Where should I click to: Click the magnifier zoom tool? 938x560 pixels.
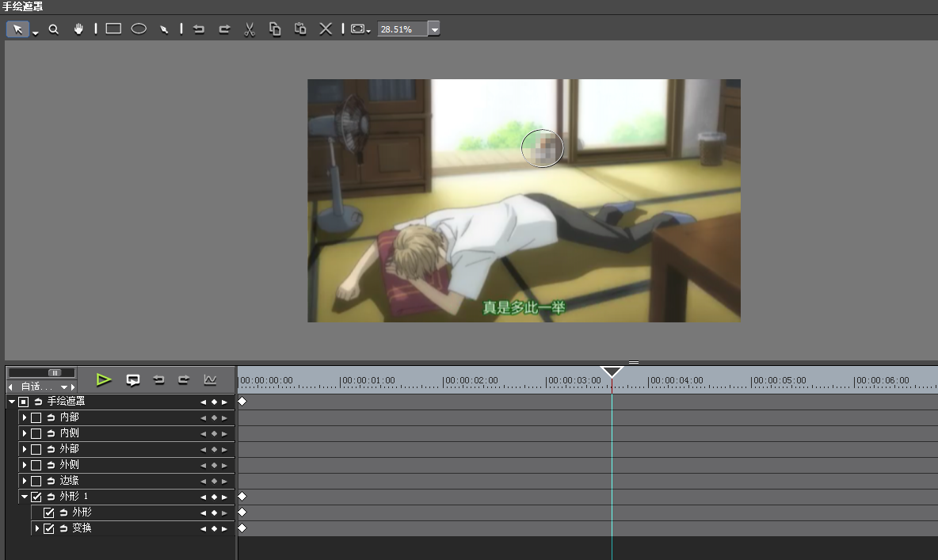[54, 29]
